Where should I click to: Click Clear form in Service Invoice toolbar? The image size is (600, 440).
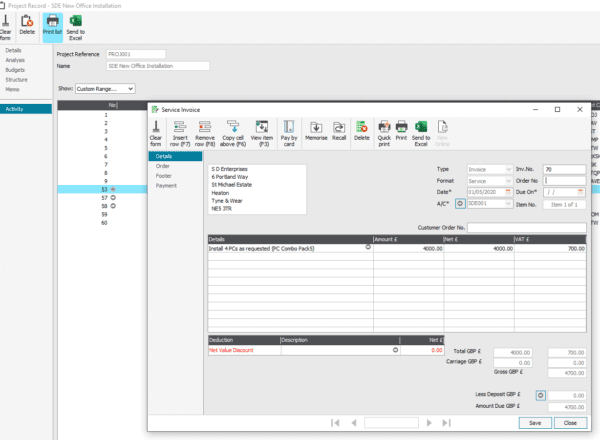pyautogui.click(x=156, y=133)
